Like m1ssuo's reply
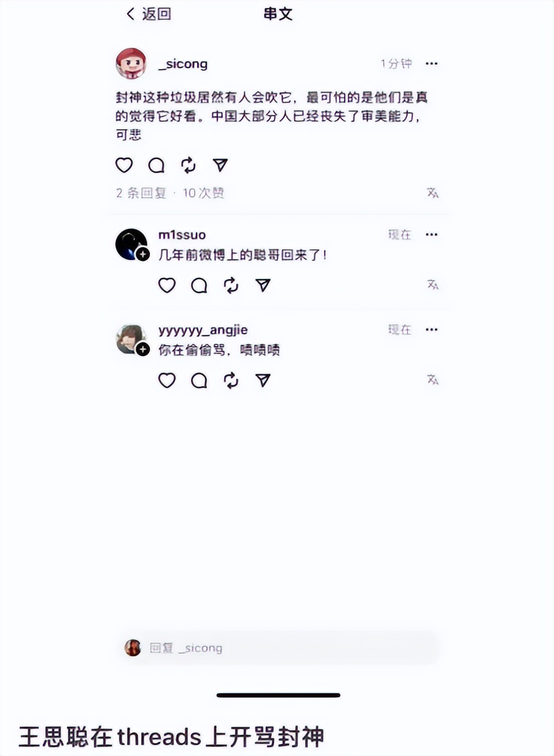 click(x=167, y=285)
